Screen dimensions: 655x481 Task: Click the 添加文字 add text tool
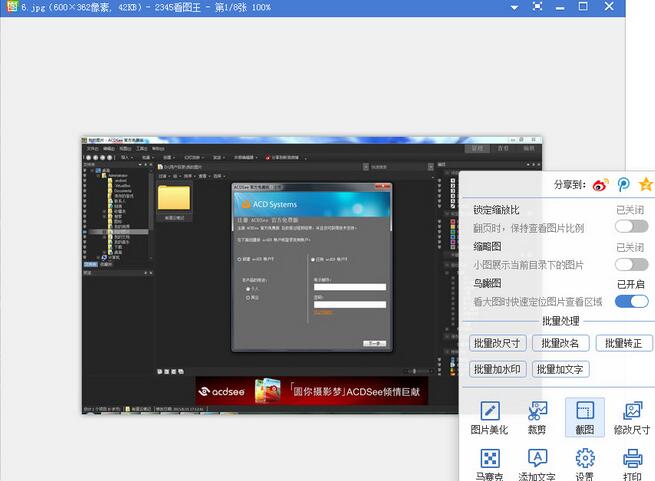click(537, 465)
